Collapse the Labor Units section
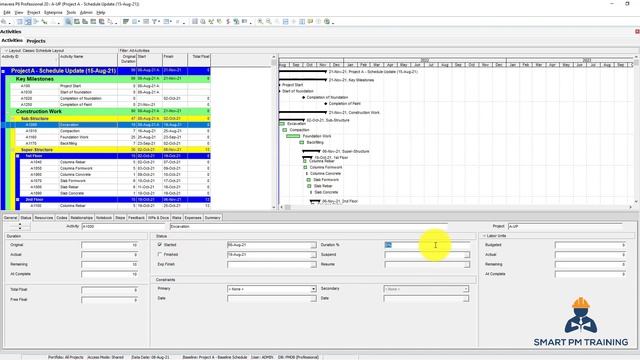This screenshot has width=640, height=360. point(484,236)
